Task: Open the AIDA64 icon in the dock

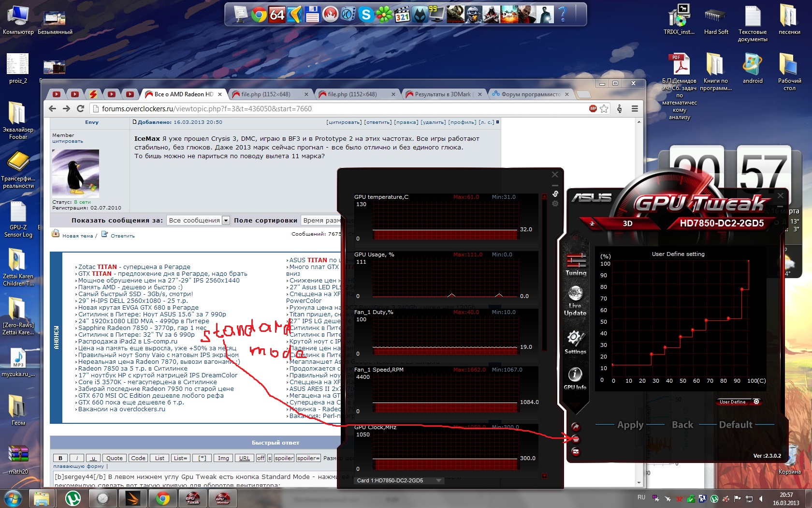Action: (x=277, y=15)
